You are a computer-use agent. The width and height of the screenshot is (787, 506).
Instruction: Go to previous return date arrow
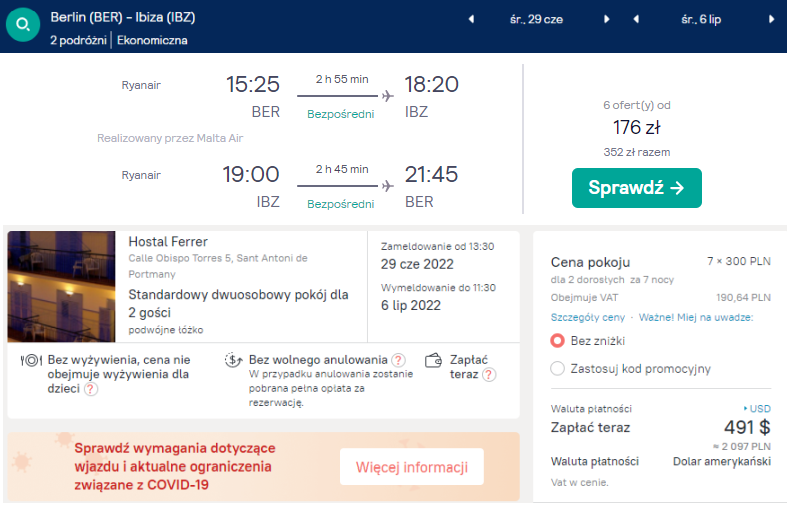point(637,19)
